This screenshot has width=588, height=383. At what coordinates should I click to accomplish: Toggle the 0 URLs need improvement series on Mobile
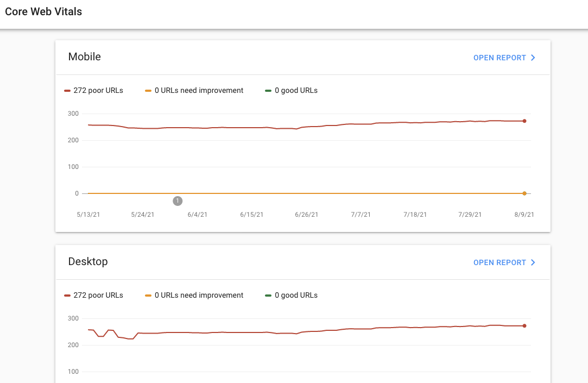click(194, 90)
